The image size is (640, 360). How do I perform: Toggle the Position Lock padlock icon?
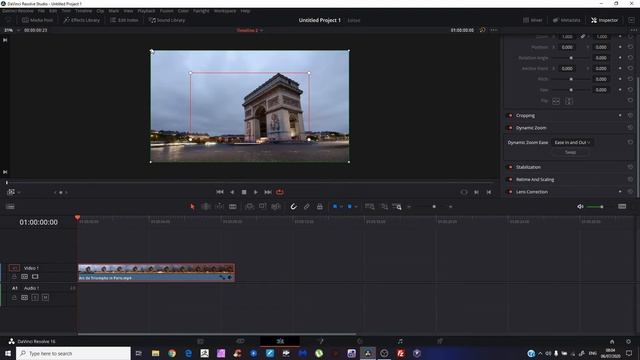(320, 207)
